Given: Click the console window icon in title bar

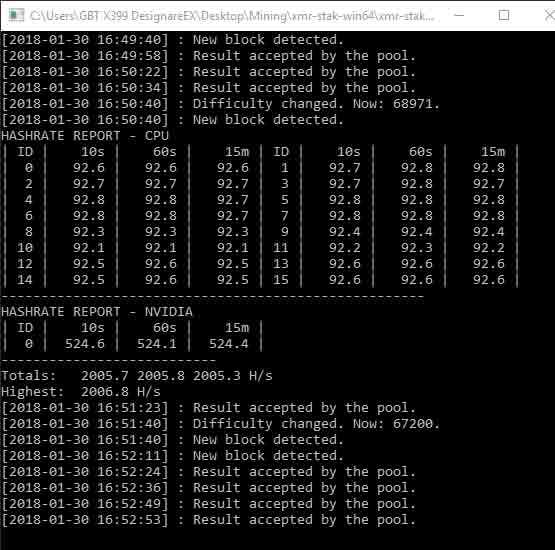Looking at the screenshot, I should (x=16, y=15).
